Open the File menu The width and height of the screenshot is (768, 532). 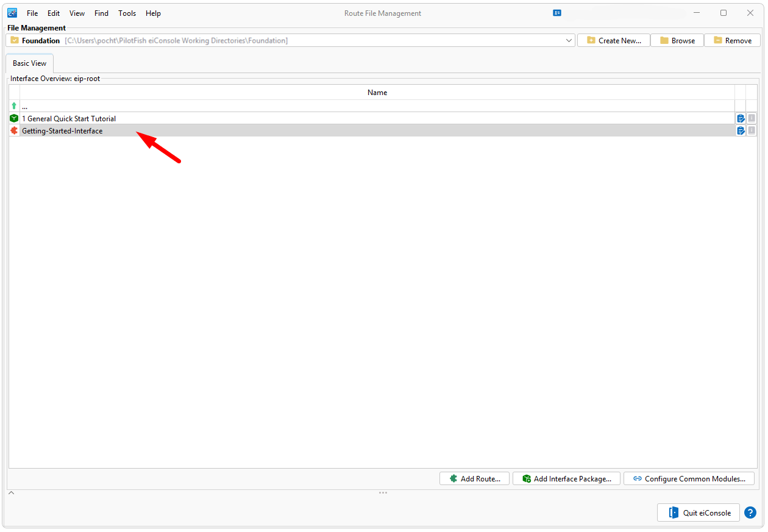(32, 13)
